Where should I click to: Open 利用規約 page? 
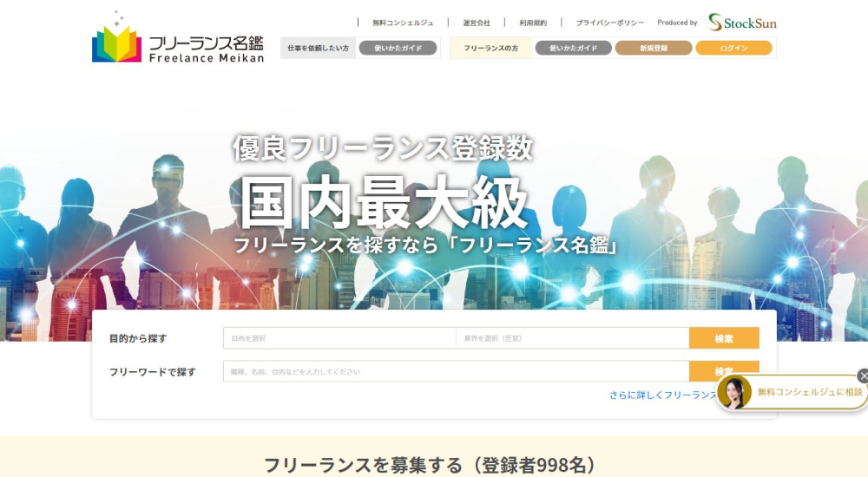click(533, 23)
